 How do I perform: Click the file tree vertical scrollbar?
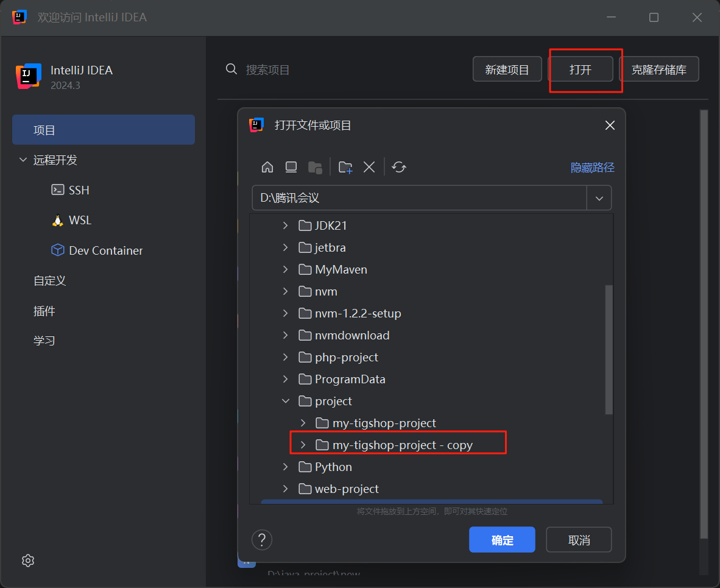point(609,350)
